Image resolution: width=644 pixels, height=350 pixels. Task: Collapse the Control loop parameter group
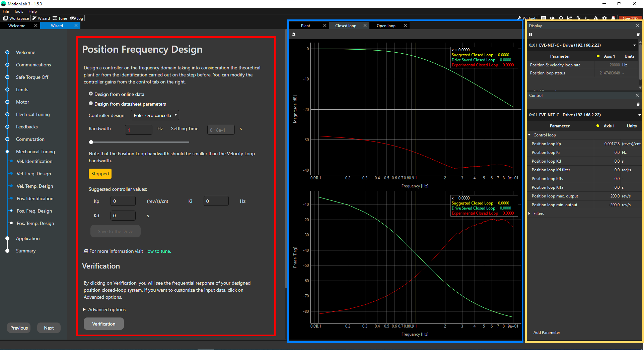point(529,135)
